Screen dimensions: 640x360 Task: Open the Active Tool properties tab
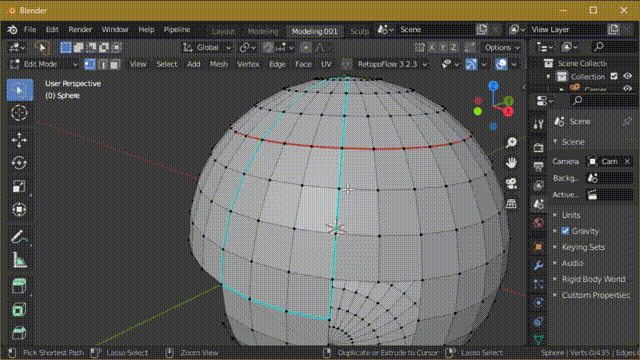click(x=538, y=124)
